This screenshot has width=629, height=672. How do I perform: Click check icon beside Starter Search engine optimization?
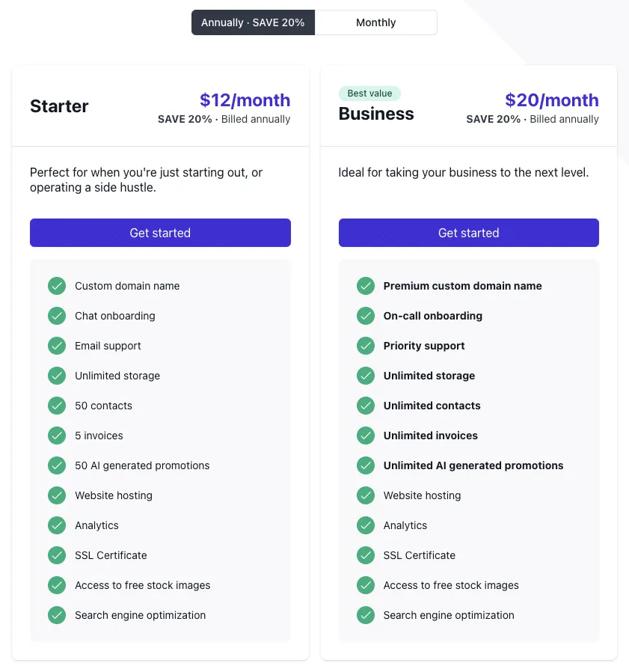coord(57,615)
